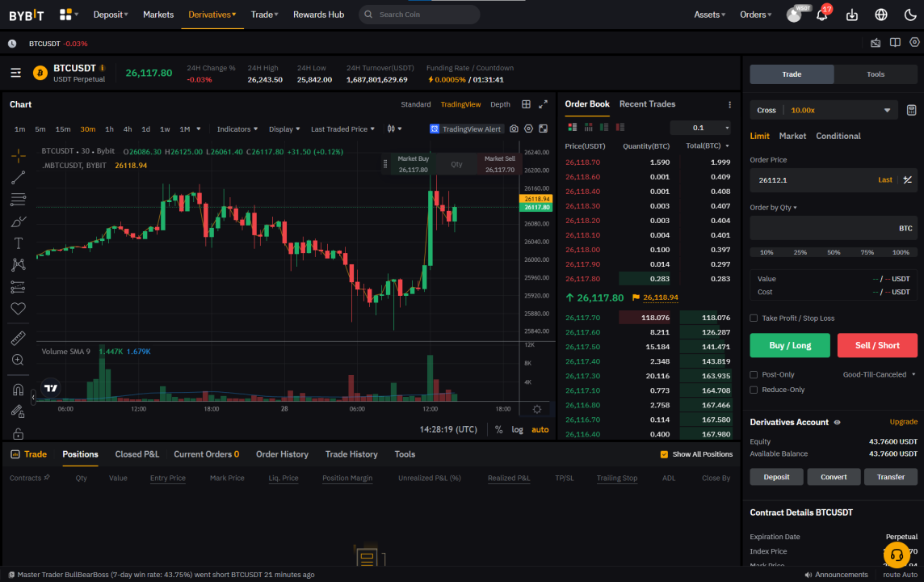Open customer support headset icon

(897, 555)
